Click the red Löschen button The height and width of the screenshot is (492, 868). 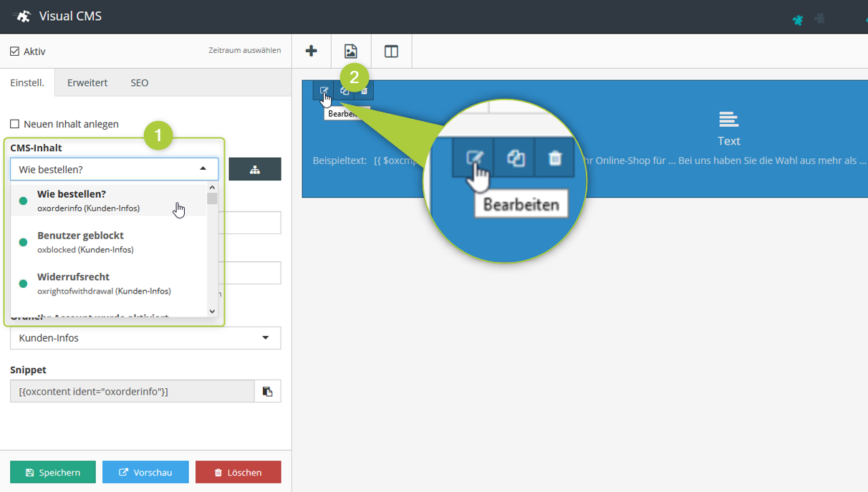[238, 472]
